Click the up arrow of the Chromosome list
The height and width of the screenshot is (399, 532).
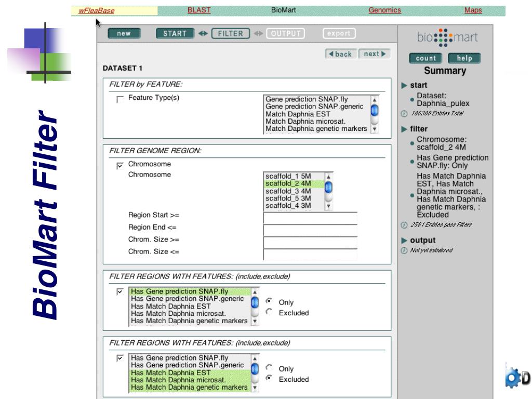(x=328, y=177)
